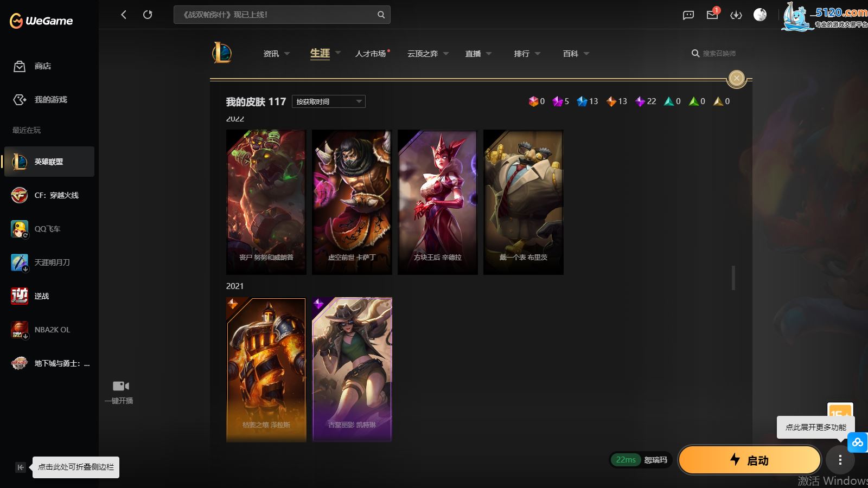The height and width of the screenshot is (488, 868).
Task: Open the 枯萎之壤 泽拉斯 skin card
Action: [x=266, y=369]
